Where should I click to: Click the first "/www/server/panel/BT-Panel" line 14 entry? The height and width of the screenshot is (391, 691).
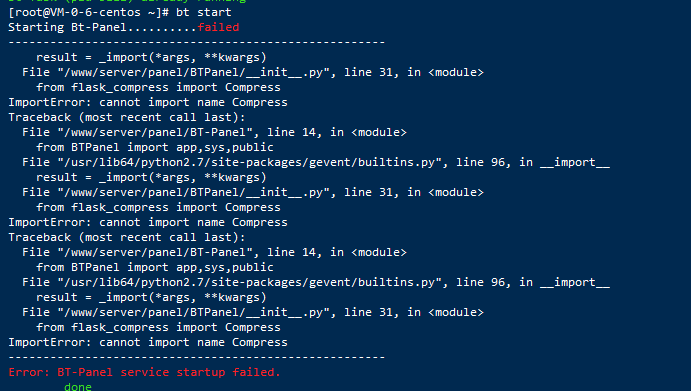(214, 132)
